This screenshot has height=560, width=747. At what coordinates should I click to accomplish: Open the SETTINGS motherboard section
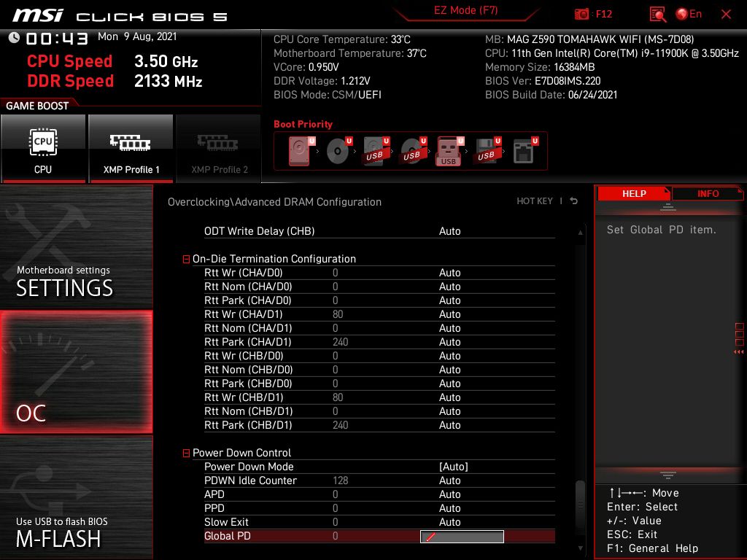tap(76, 246)
